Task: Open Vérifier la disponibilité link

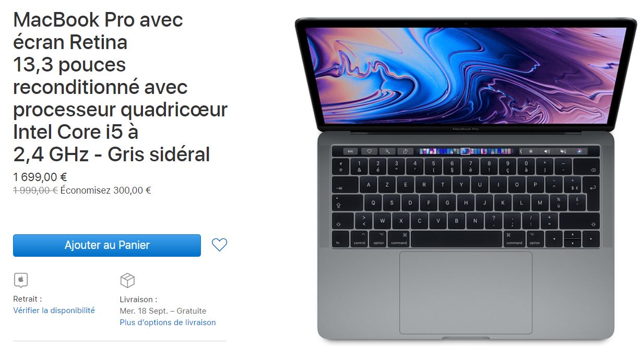Action: [x=54, y=310]
